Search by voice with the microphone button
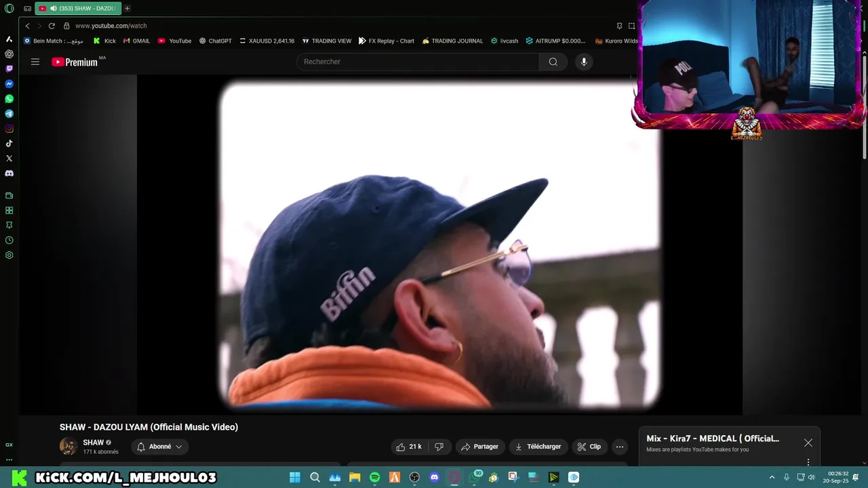The width and height of the screenshot is (868, 488). [584, 62]
